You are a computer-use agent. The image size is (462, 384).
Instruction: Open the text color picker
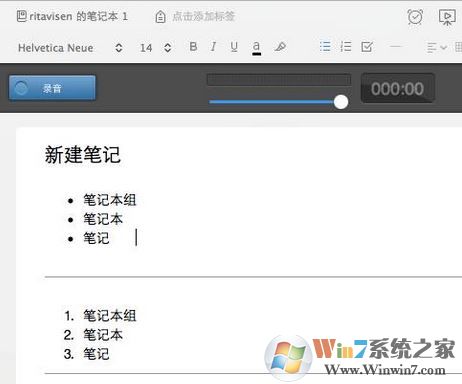coord(256,48)
